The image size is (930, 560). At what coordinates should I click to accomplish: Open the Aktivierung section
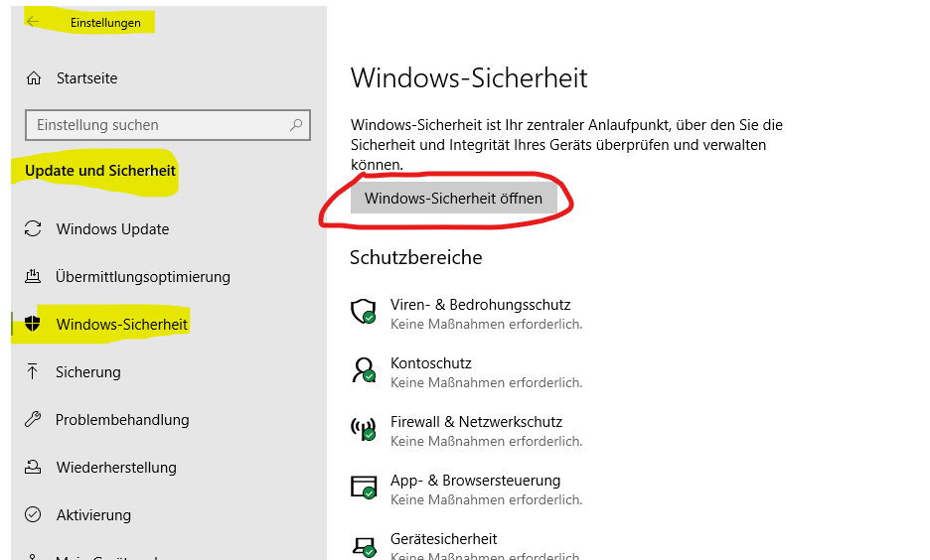click(x=93, y=515)
